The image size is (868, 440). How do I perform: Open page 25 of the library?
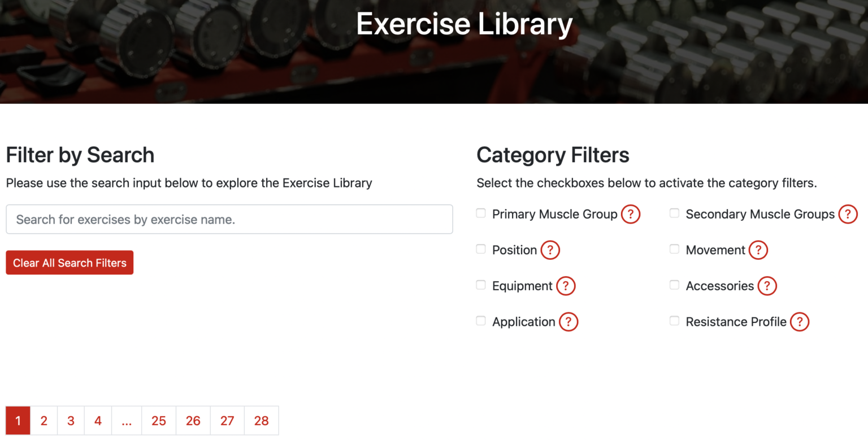click(x=159, y=421)
